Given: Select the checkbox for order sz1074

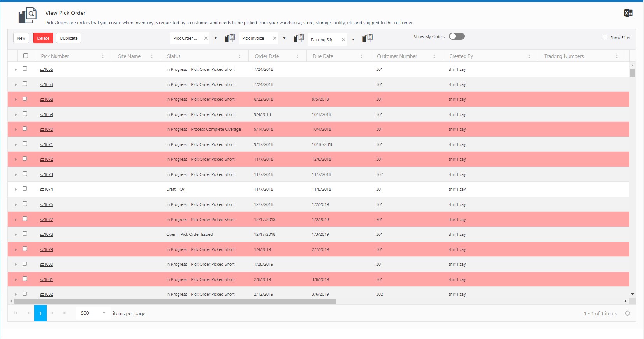Looking at the screenshot, I should tap(25, 189).
